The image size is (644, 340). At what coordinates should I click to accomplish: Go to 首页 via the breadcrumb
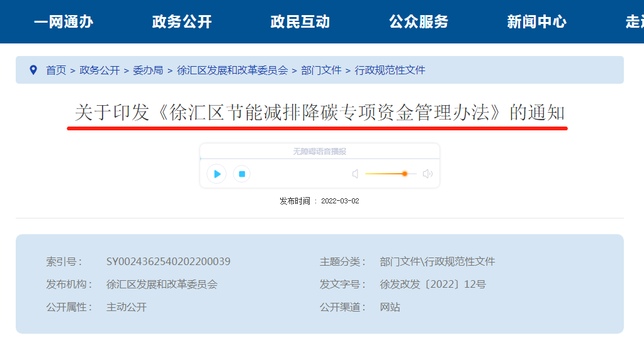(x=56, y=71)
